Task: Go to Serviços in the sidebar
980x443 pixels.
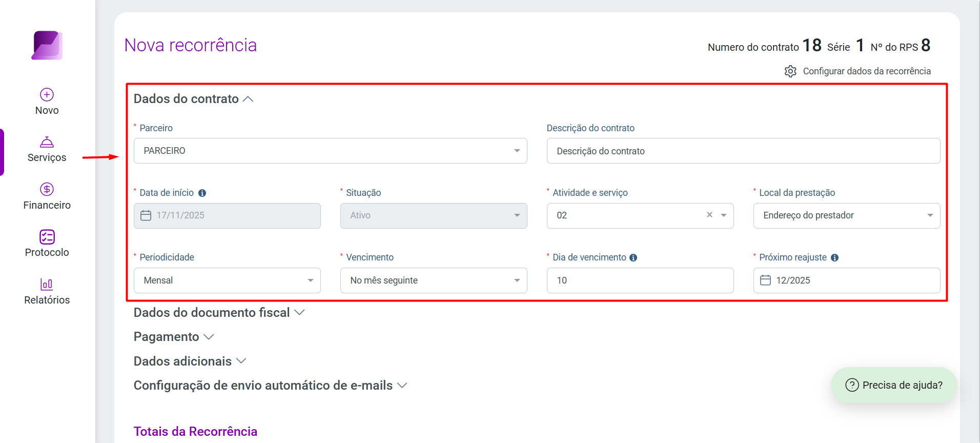Action: (47, 149)
